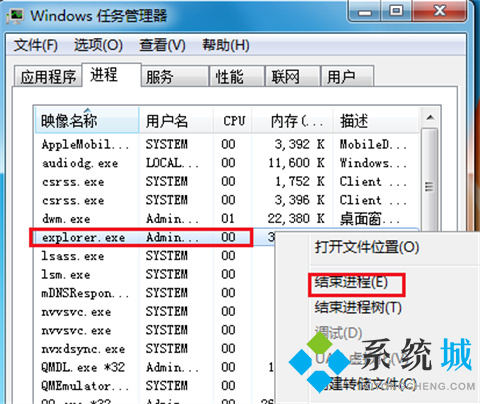Show the 用户 tab
The width and height of the screenshot is (480, 404).
pos(347,77)
